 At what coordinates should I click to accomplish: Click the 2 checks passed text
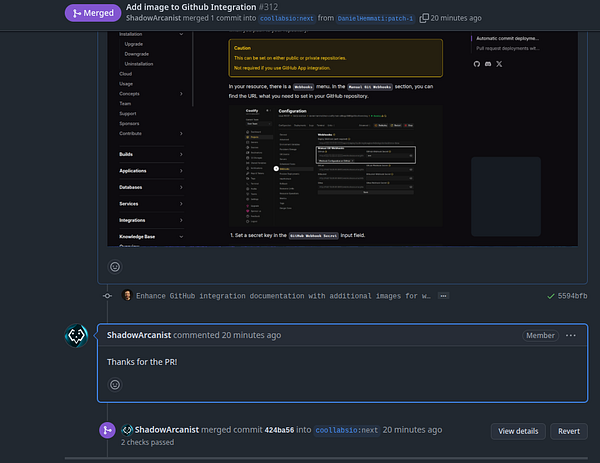coord(147,442)
